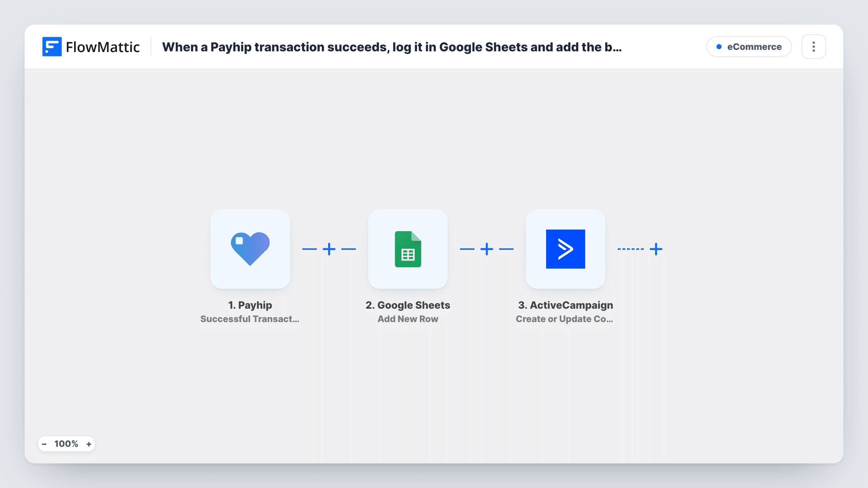Image resolution: width=868 pixels, height=488 pixels.
Task: Click the 'Successful Transact...' subtitle
Action: pos(250,319)
